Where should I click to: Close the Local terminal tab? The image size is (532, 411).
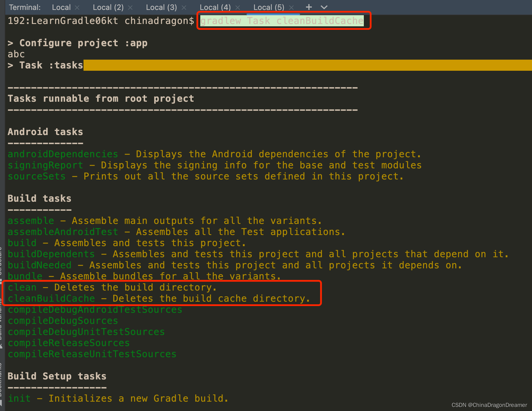(77, 8)
